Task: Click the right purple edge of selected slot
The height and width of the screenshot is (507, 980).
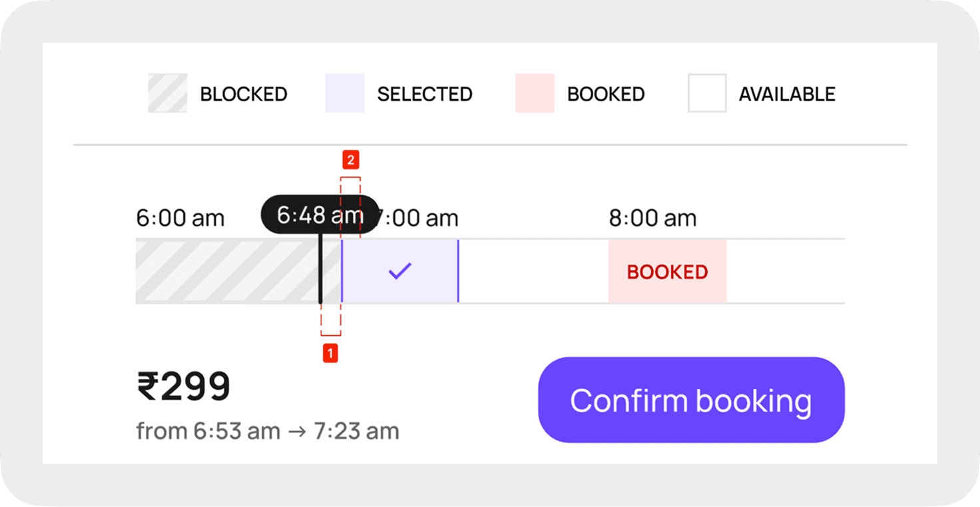Action: 458,271
